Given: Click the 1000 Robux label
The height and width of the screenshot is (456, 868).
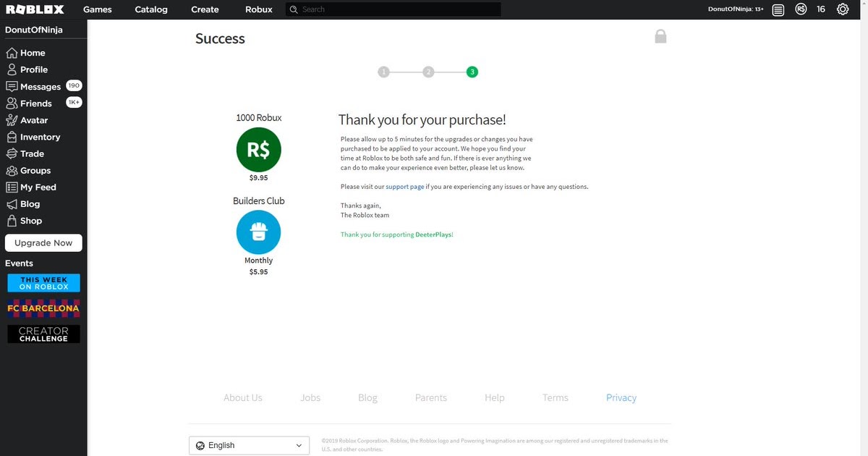Looking at the screenshot, I should pyautogui.click(x=258, y=117).
